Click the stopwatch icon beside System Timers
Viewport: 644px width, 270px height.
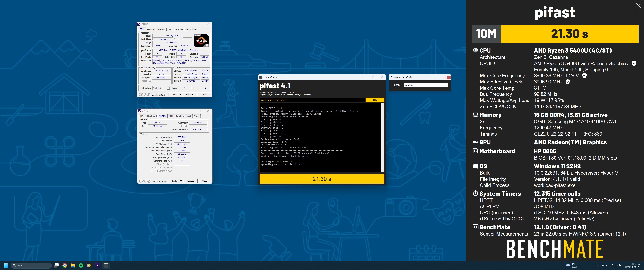pos(475,193)
